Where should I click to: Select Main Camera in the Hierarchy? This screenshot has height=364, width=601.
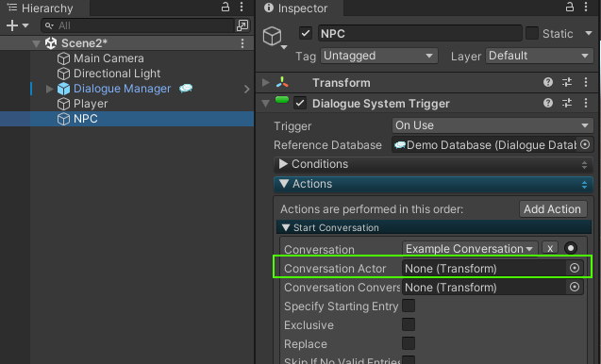[109, 58]
